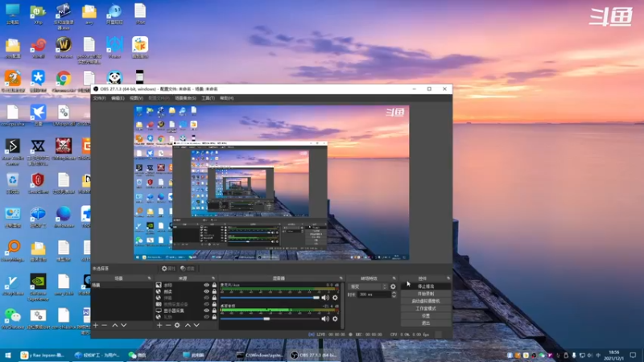Image resolution: width=644 pixels, height=362 pixels.
Task: Open the 编辑(E) Edit menu in OBS
Action: pos(118,98)
